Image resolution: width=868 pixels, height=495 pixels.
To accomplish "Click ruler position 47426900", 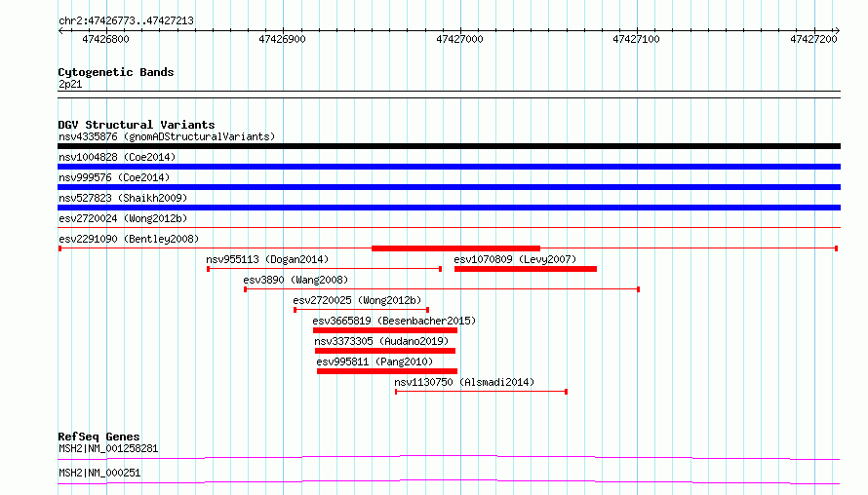I will click(282, 39).
